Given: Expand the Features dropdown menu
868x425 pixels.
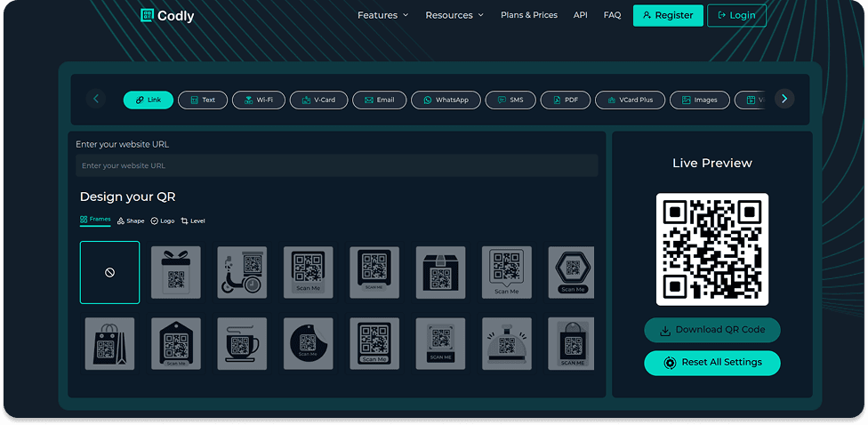Looking at the screenshot, I should click(382, 15).
